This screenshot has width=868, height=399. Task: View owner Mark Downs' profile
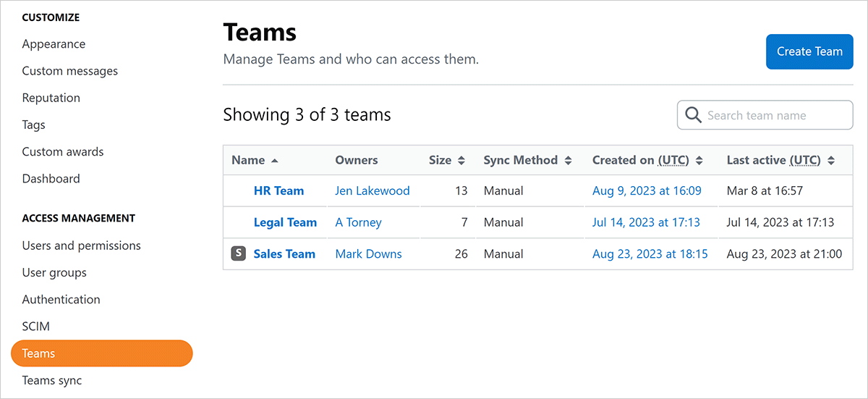(368, 253)
